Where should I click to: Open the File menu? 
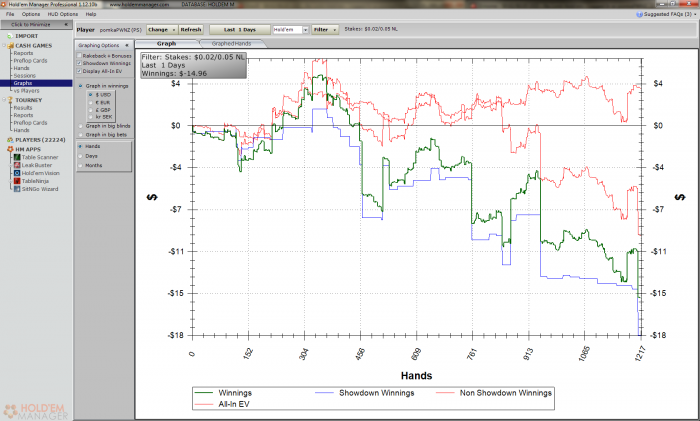10,14
